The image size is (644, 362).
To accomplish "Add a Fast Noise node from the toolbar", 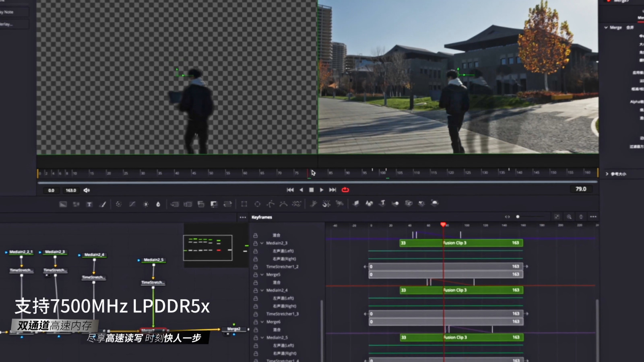I will point(76,204).
